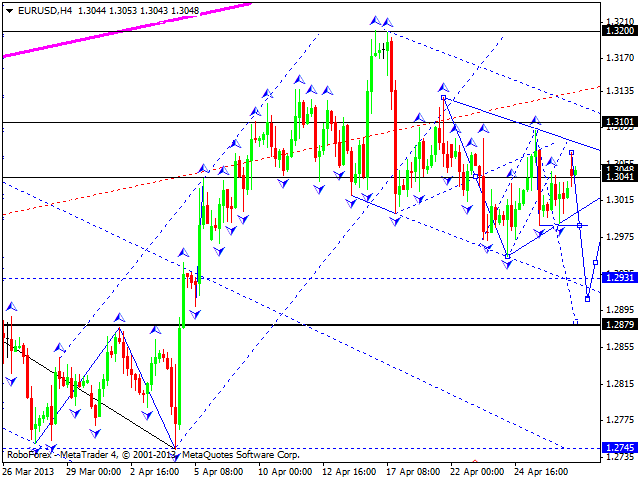Click the 1.3210 axis price label
This screenshot has height=480, width=640.
[x=620, y=21]
